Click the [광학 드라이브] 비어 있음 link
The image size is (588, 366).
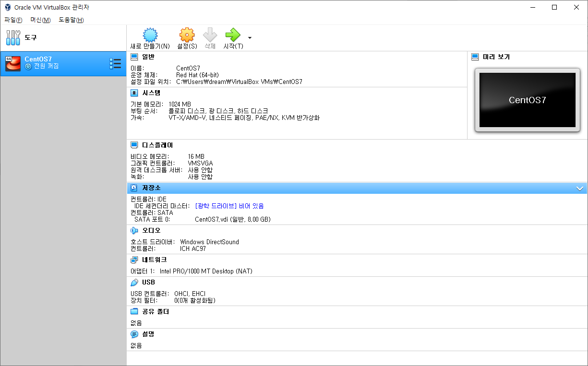pos(229,206)
